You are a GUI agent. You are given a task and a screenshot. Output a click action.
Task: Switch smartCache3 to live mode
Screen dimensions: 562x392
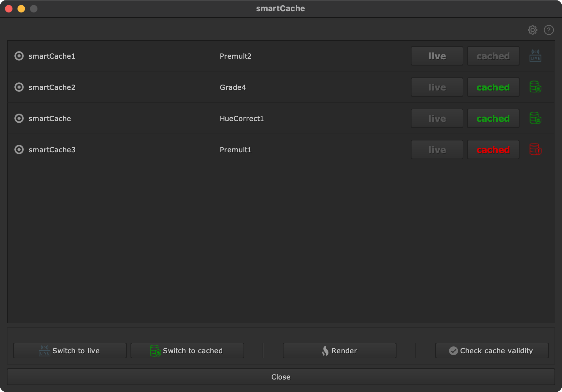(x=437, y=149)
